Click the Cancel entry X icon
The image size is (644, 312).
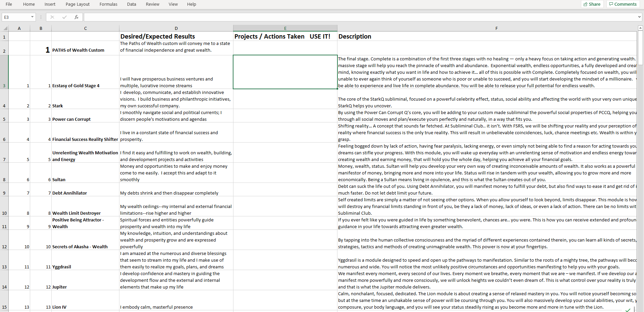point(52,17)
